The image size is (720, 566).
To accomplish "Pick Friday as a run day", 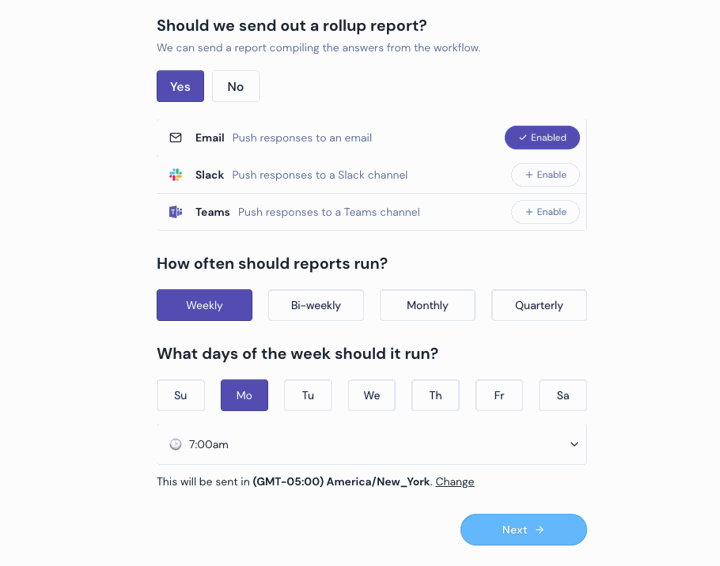I will [x=499, y=395].
